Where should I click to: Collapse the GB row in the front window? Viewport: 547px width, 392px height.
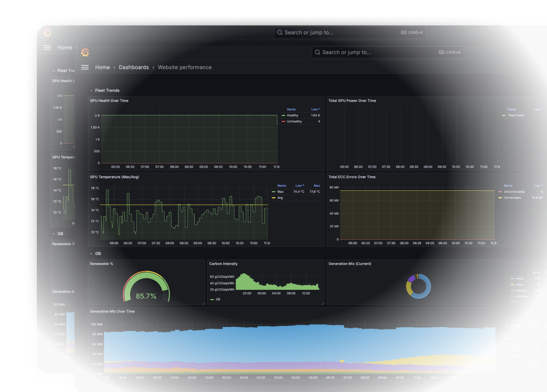98,253
